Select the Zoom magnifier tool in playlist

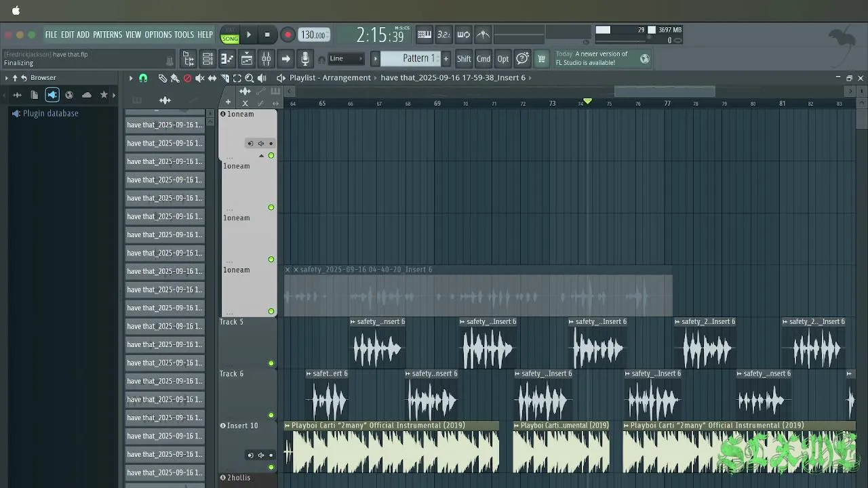[x=250, y=78]
